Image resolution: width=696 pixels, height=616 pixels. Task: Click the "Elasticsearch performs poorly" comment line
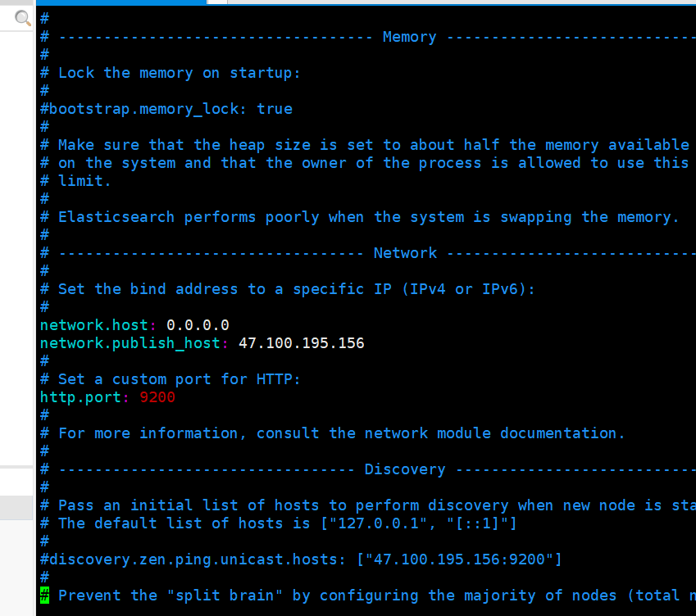(368, 217)
